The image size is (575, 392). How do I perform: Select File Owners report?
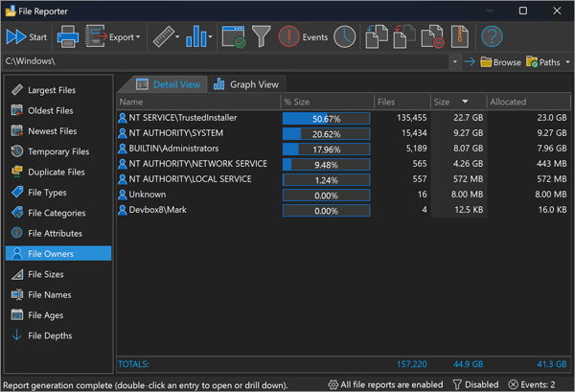(x=58, y=253)
